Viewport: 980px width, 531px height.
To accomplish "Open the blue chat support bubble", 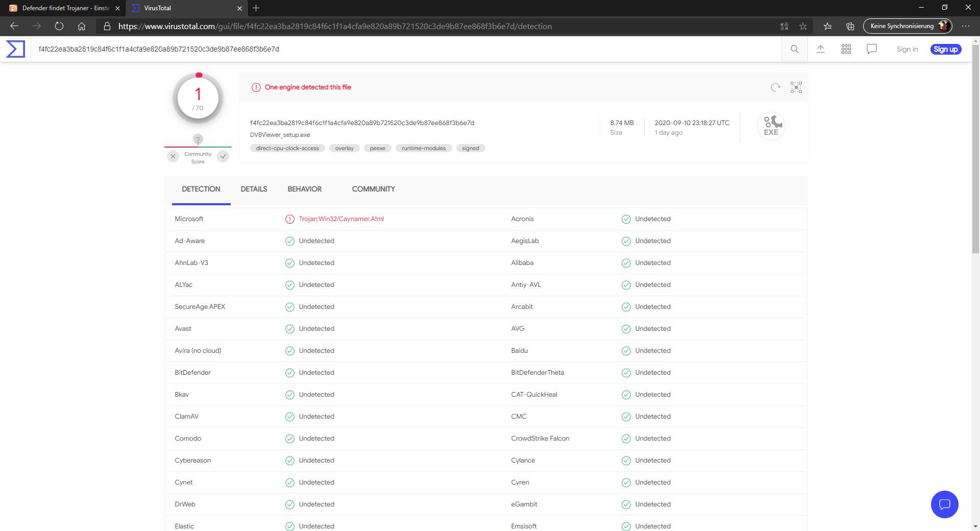I will pyautogui.click(x=944, y=504).
